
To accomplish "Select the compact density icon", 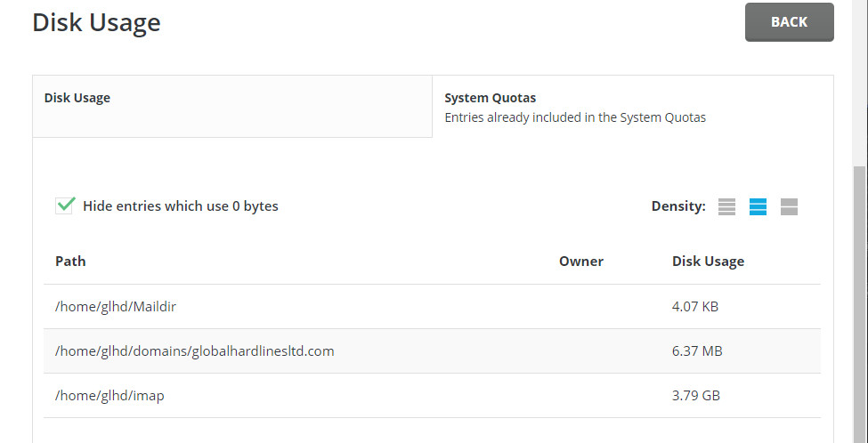I will pos(726,207).
